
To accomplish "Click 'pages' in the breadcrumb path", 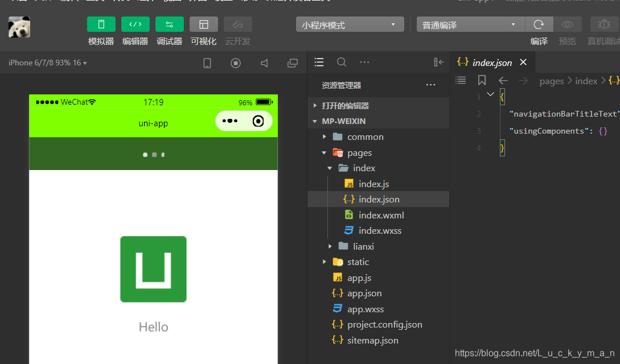I will 552,81.
